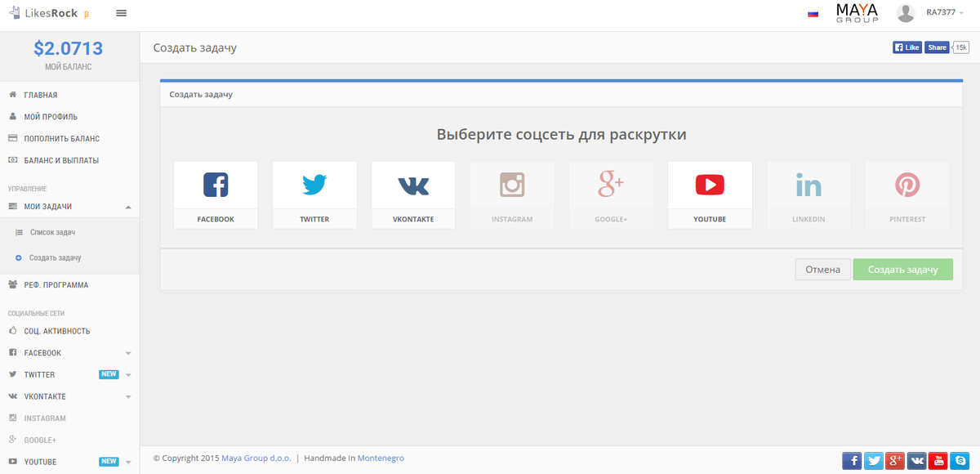
Task: Click the Facebook Like button
Action: point(907,47)
